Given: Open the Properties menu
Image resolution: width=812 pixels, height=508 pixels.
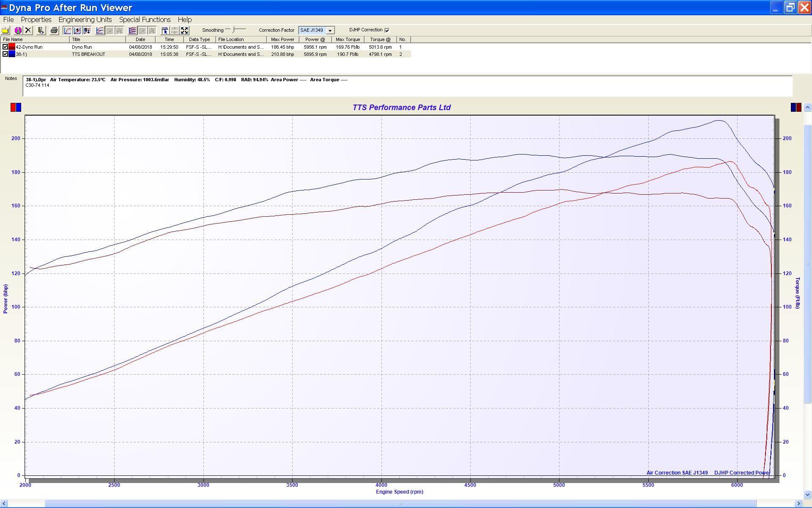Looking at the screenshot, I should (x=36, y=19).
